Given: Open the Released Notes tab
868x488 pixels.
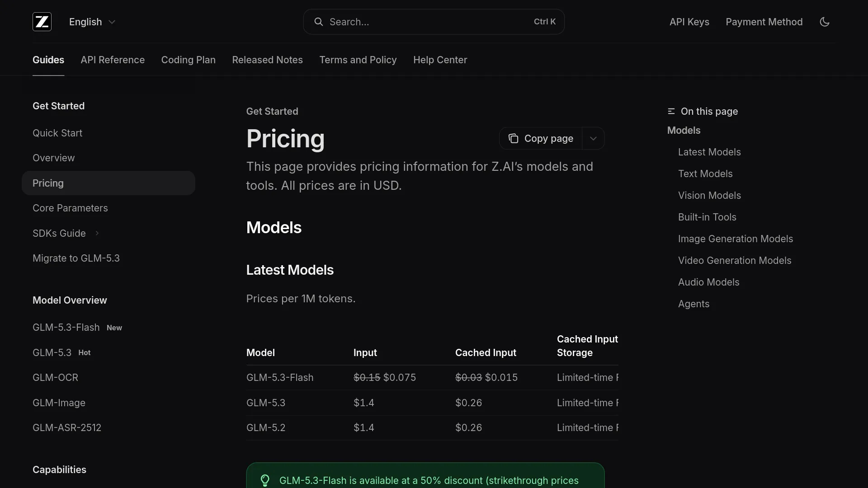Looking at the screenshot, I should (x=268, y=60).
